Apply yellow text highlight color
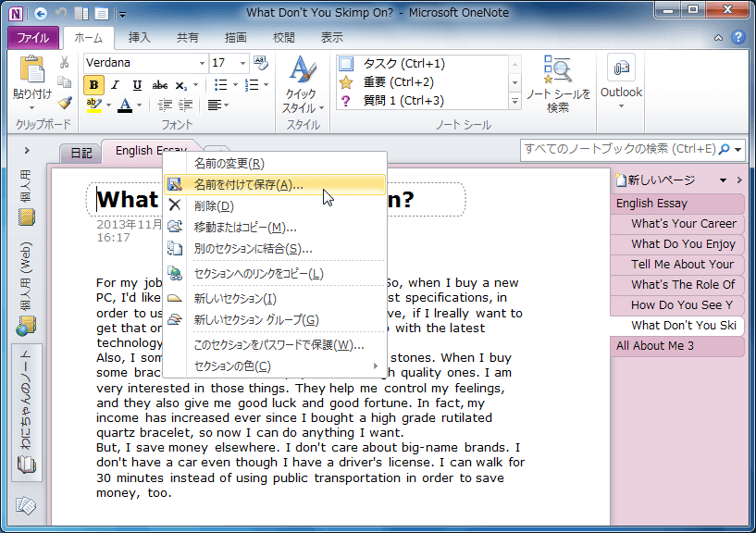756x533 pixels. 94,105
